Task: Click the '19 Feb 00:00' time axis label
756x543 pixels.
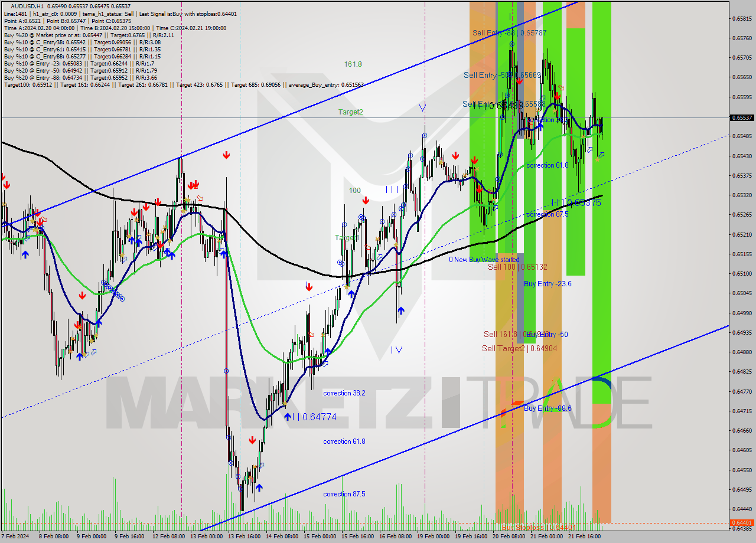Action: point(433,537)
